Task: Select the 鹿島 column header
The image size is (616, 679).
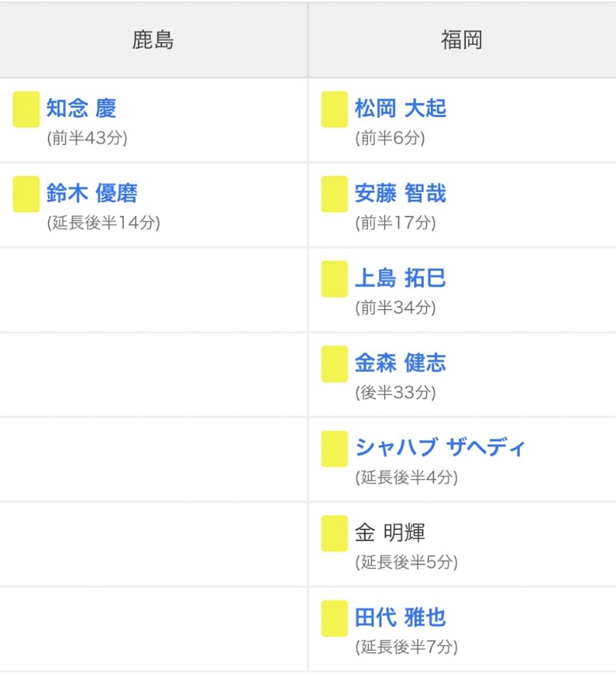Action: pos(154,40)
